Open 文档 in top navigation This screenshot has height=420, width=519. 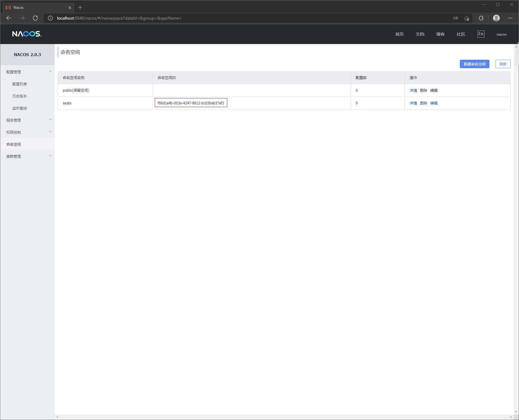420,34
